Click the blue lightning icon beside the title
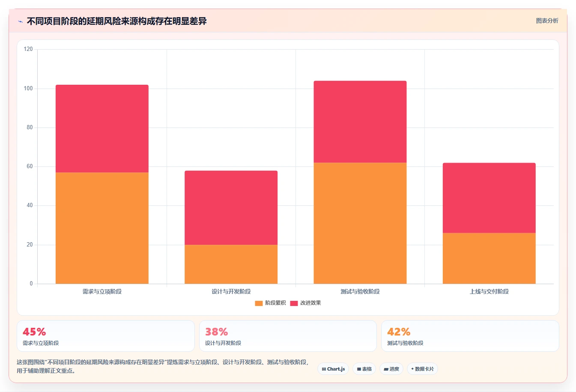The image size is (576, 392). point(20,21)
